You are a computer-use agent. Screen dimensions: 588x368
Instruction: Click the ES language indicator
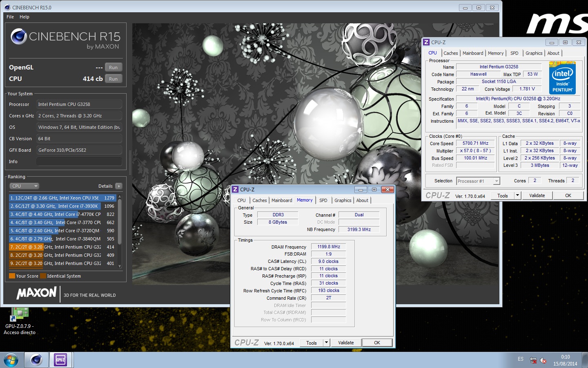coord(521,359)
